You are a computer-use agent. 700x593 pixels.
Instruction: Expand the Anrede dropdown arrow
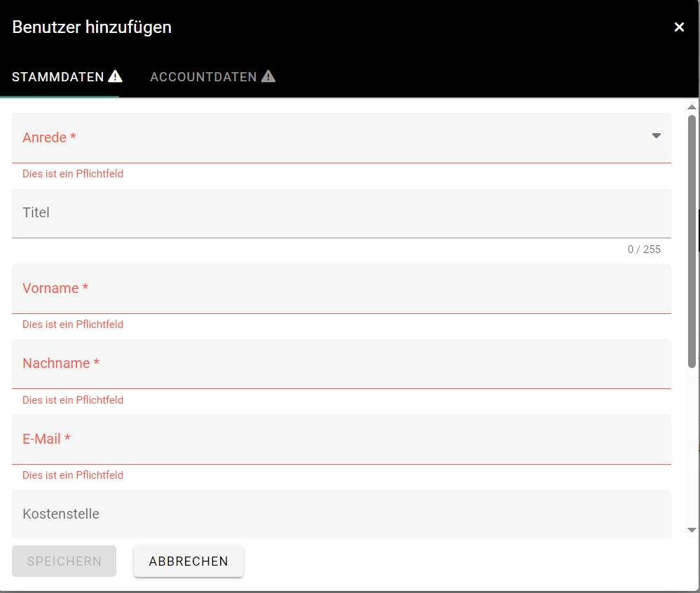(x=656, y=136)
